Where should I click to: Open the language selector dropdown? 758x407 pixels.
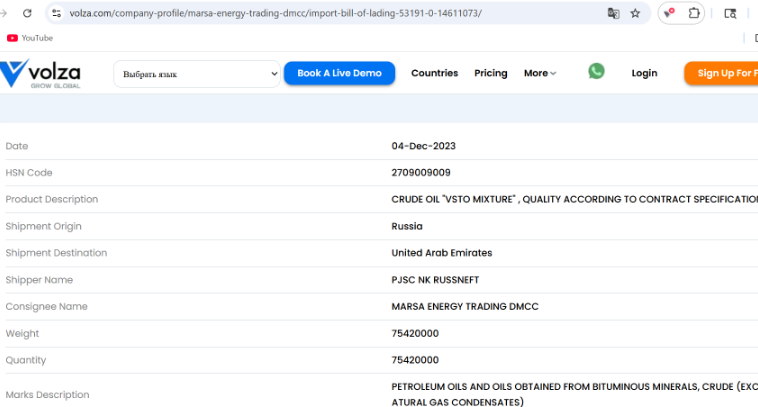(x=197, y=74)
